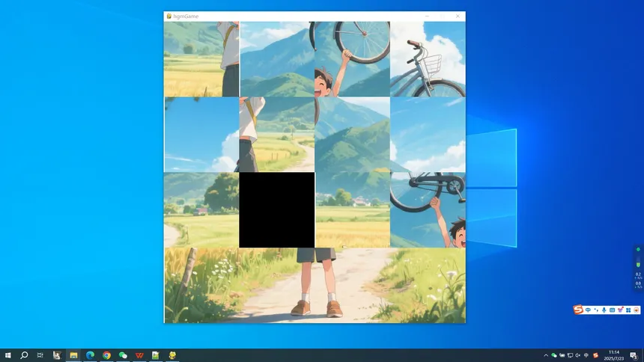This screenshot has width=644, height=362.
Task: Open the green notepad app in taskbar
Action: click(156, 355)
